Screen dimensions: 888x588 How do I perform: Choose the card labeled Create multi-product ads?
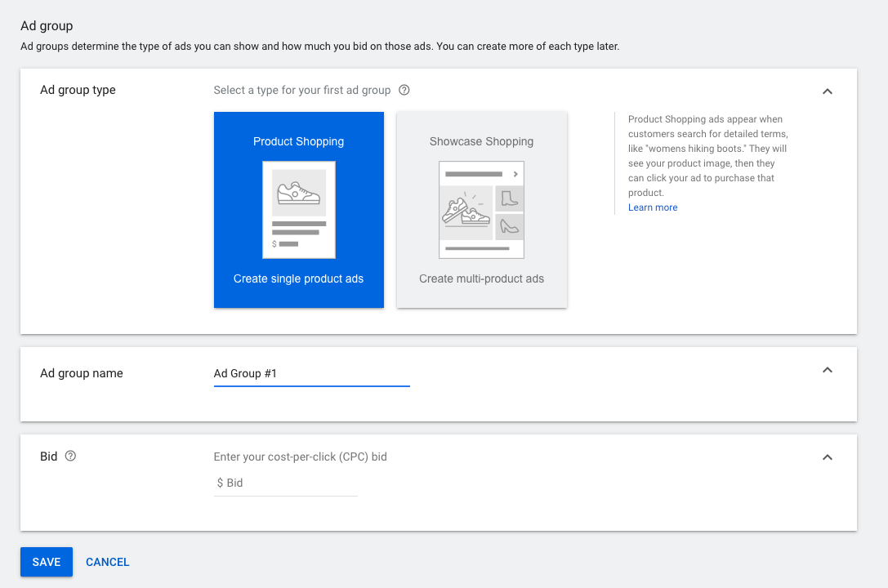coord(481,278)
